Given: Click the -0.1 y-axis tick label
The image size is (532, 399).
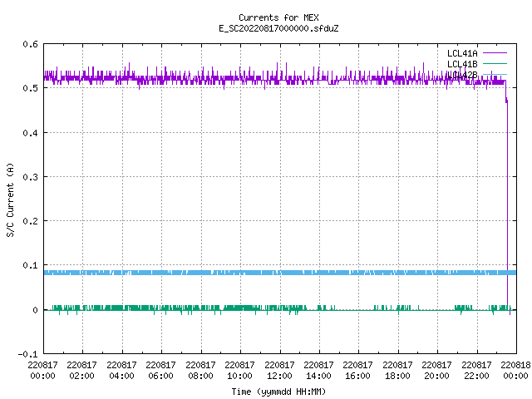Looking at the screenshot, I should 27,354.
